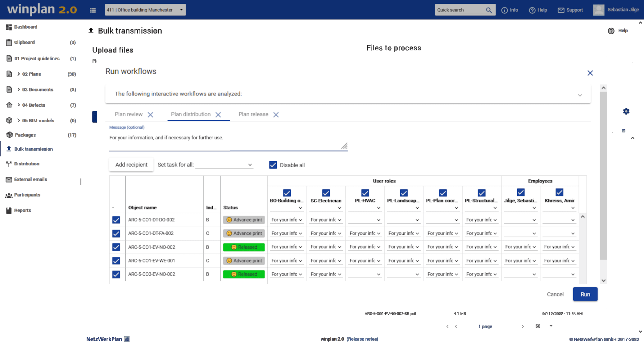The image size is (644, 342).
Task: Uncheck row ARC-5-CO1-EV-NO-002 checkbox
Action: point(116,247)
